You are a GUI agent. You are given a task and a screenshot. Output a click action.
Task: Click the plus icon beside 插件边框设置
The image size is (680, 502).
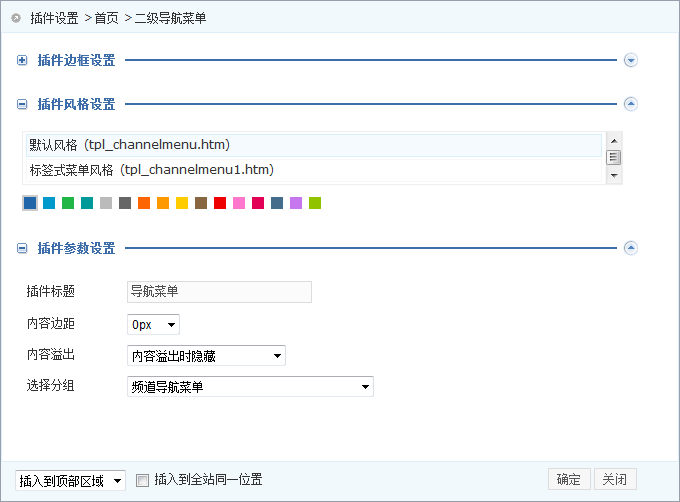pos(22,60)
